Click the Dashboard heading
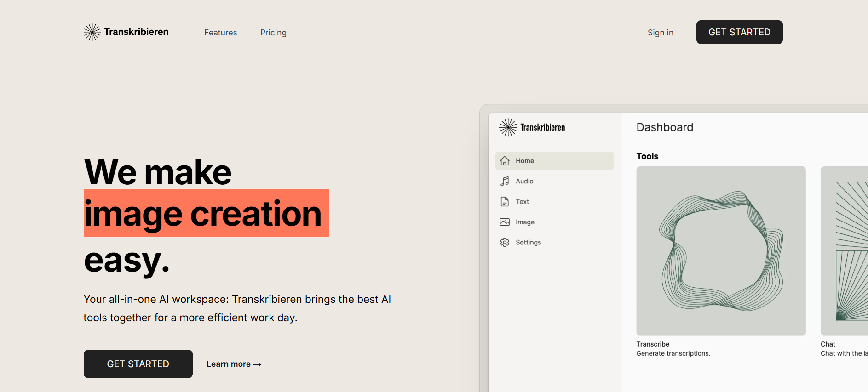This screenshot has width=868, height=392. tap(665, 127)
